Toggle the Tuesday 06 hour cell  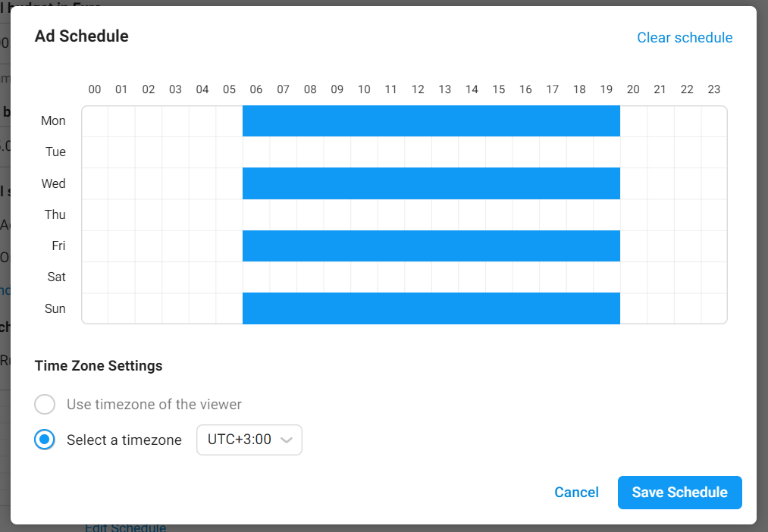coord(256,152)
